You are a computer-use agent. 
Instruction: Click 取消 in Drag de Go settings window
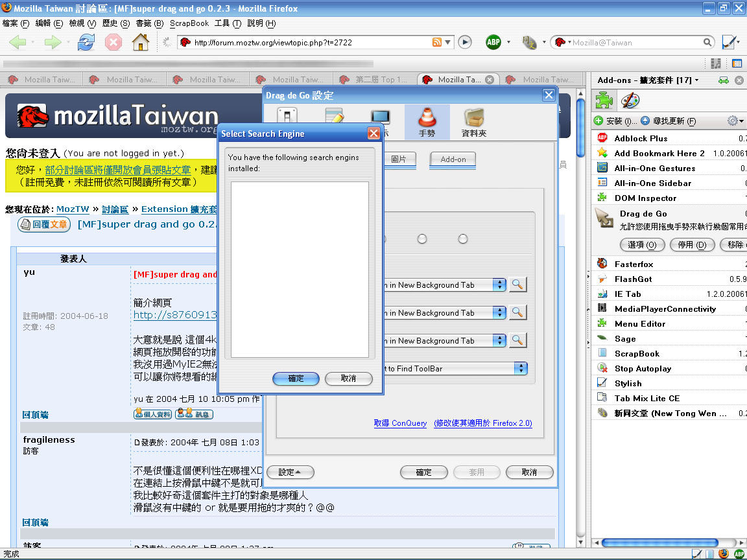tap(529, 472)
